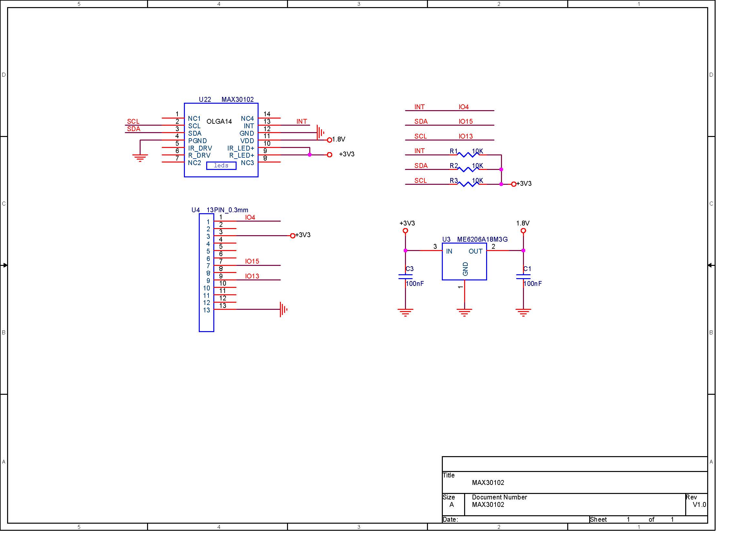Select the MAX30102 title text in title block
The height and width of the screenshot is (534, 756).
[488, 483]
